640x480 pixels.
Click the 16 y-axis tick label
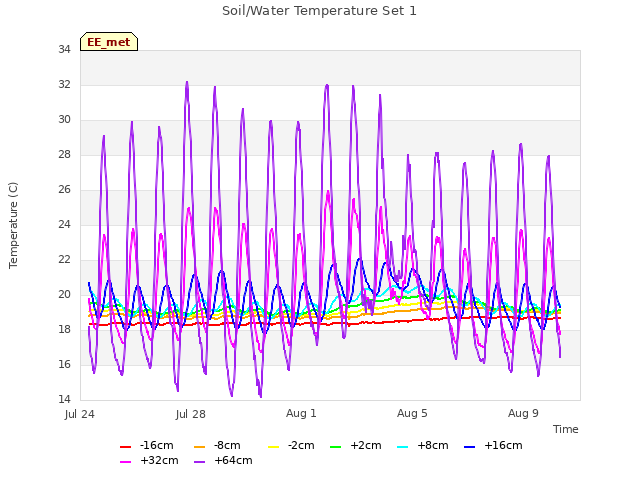click(64, 364)
